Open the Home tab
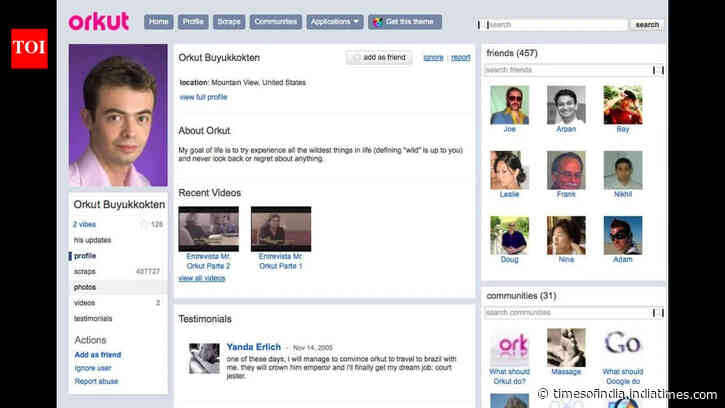Image resolution: width=725 pixels, height=408 pixels. coord(159,22)
